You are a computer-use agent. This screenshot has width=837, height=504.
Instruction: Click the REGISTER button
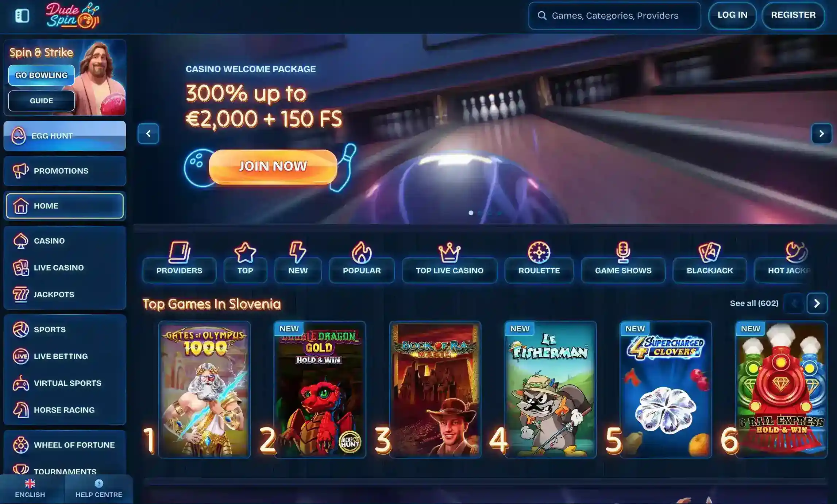coord(793,15)
